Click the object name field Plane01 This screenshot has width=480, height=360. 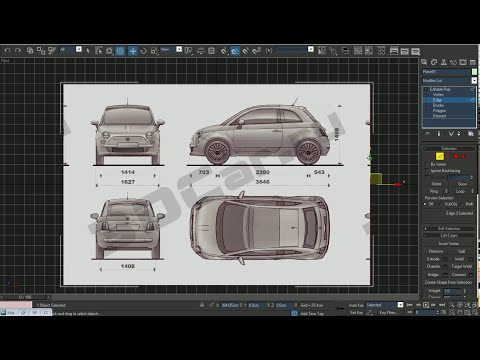coord(446,72)
